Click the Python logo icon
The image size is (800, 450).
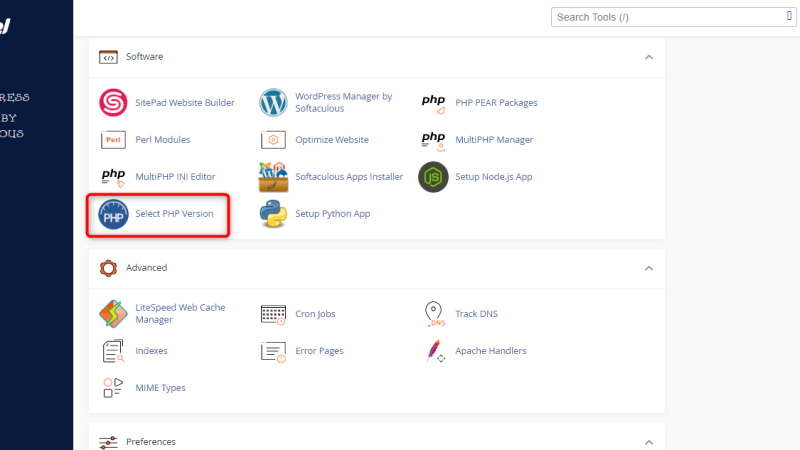pyautogui.click(x=273, y=214)
